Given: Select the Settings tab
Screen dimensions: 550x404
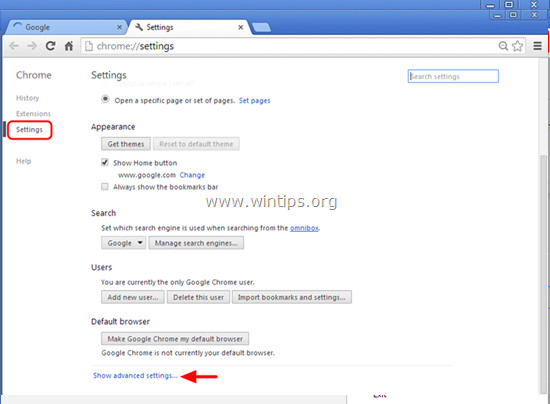Looking at the screenshot, I should point(188,27).
